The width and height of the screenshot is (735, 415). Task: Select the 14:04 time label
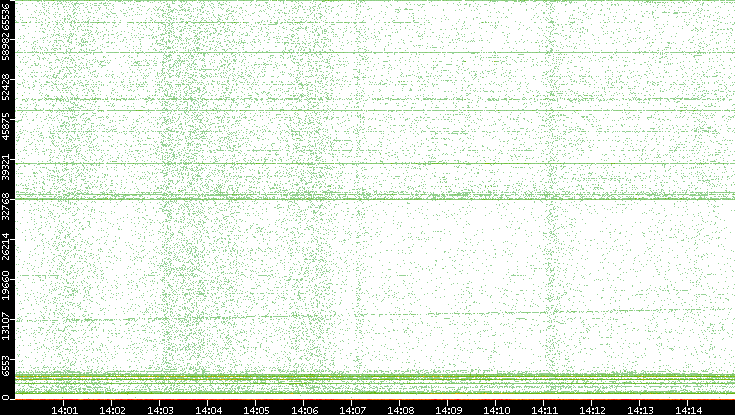pos(208,410)
